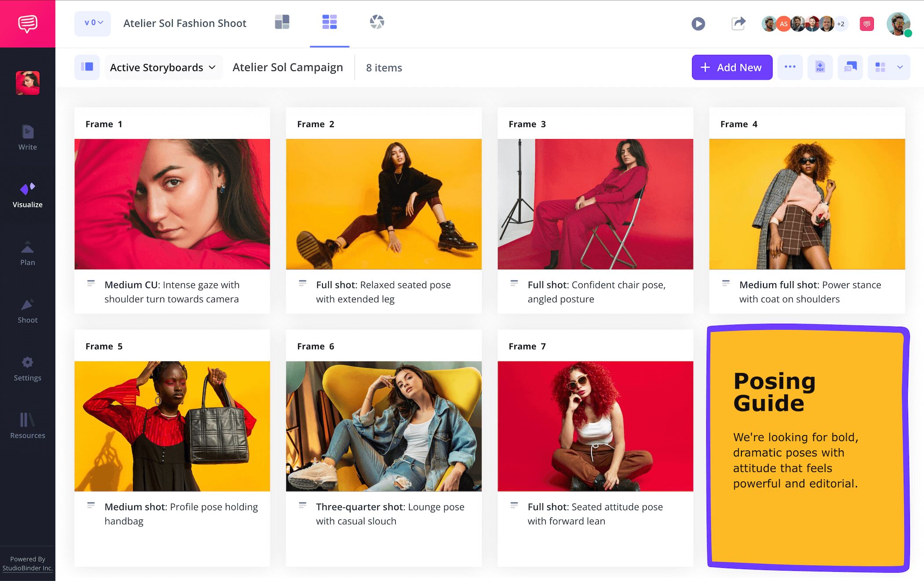
Task: Open the Shot List aperture view
Action: [376, 22]
